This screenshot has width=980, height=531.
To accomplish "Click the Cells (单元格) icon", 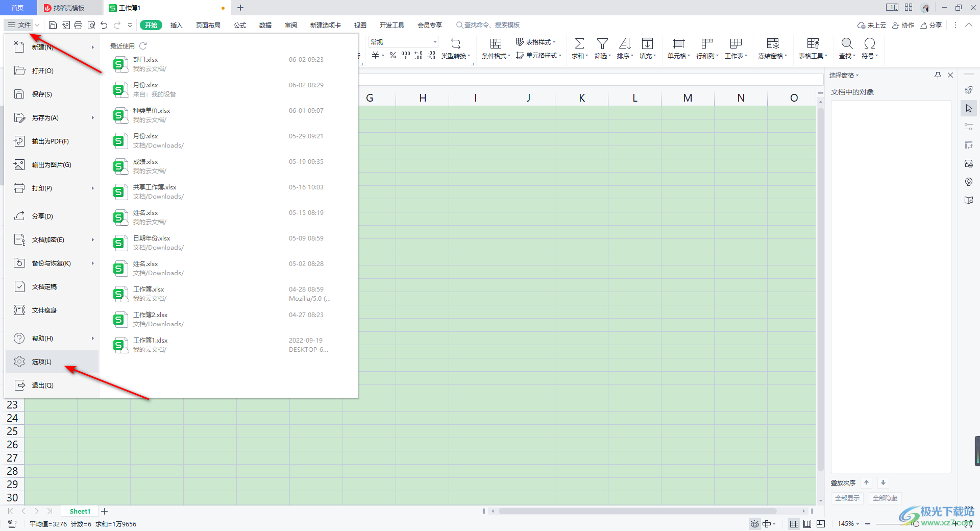I will click(678, 43).
